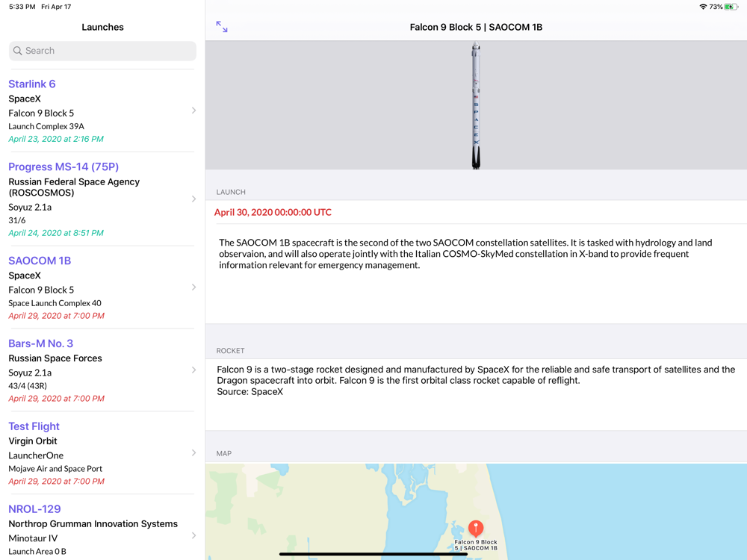The height and width of the screenshot is (560, 747).
Task: Click 'Virgin Orbit' agency text
Action: point(32,441)
